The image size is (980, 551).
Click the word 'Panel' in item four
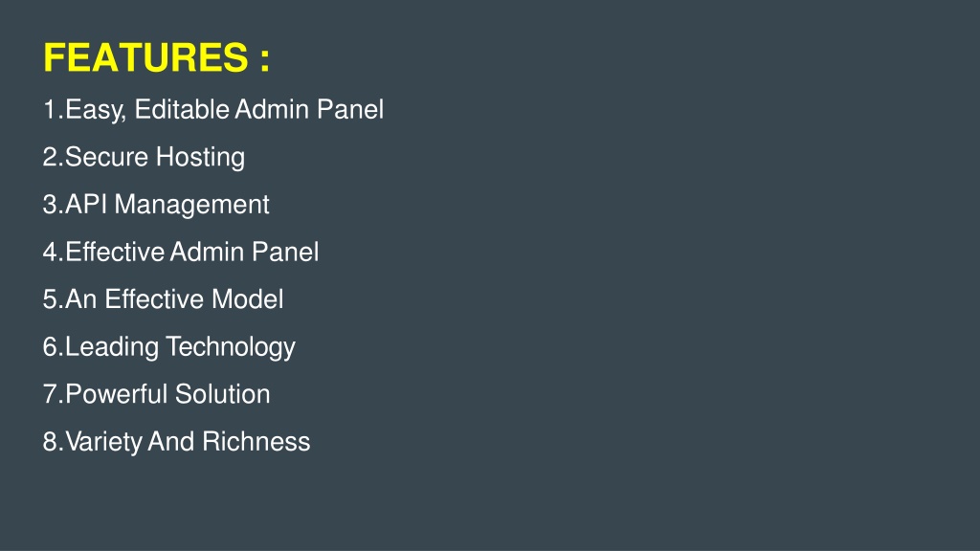coord(285,252)
